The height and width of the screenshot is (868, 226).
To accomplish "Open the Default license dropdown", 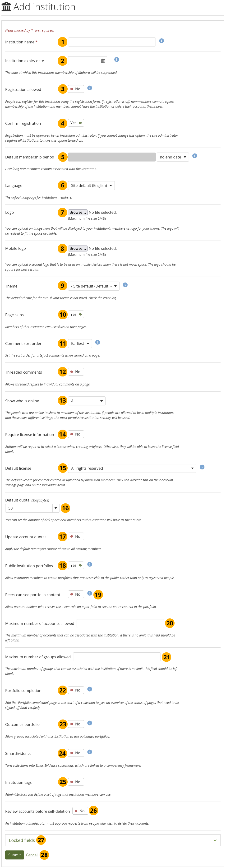I will tap(132, 468).
